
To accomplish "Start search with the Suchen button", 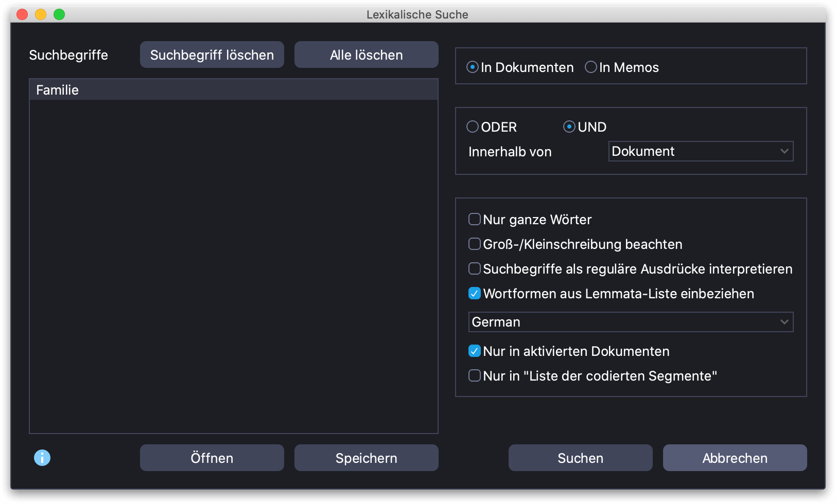I will point(581,458).
